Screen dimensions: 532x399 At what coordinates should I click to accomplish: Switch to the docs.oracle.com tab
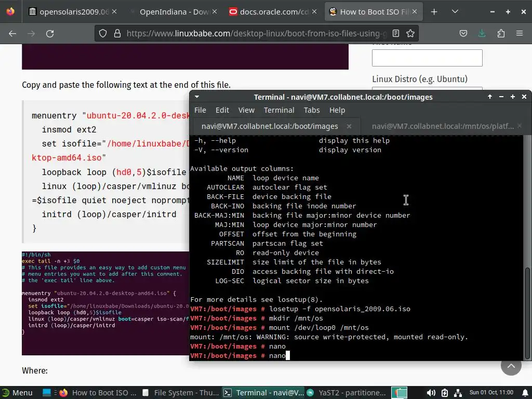pos(272,12)
